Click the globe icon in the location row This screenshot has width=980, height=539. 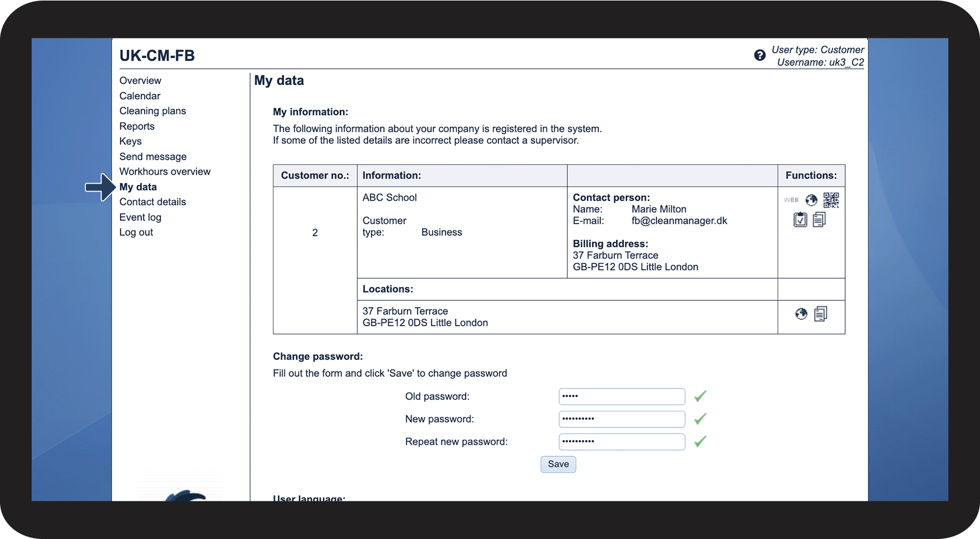(801, 314)
